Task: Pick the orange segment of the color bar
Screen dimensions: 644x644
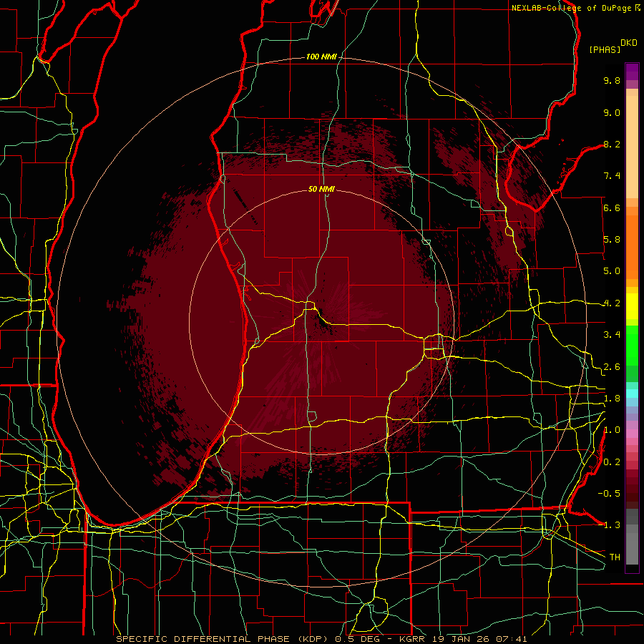Action: [632, 246]
